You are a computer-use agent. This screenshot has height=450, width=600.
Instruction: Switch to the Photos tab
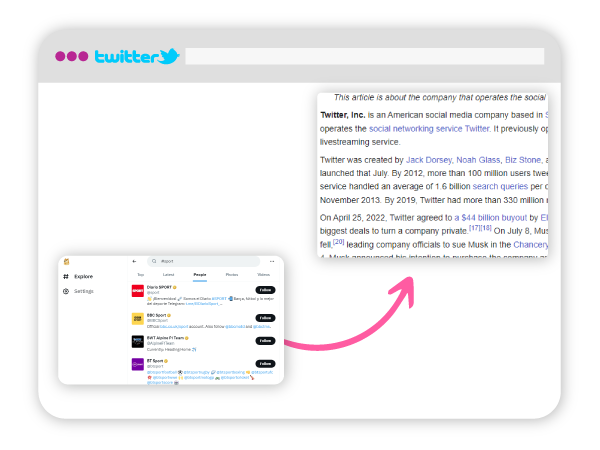[x=232, y=274]
